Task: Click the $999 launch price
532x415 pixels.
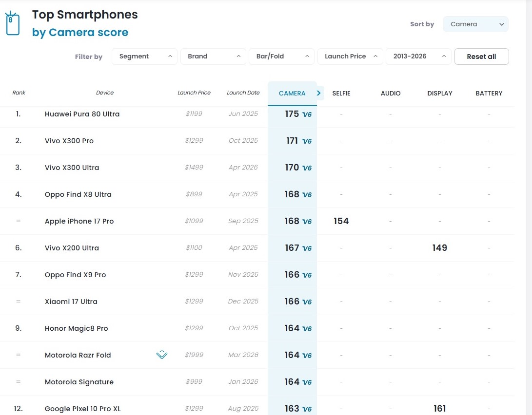Action: 194,381
